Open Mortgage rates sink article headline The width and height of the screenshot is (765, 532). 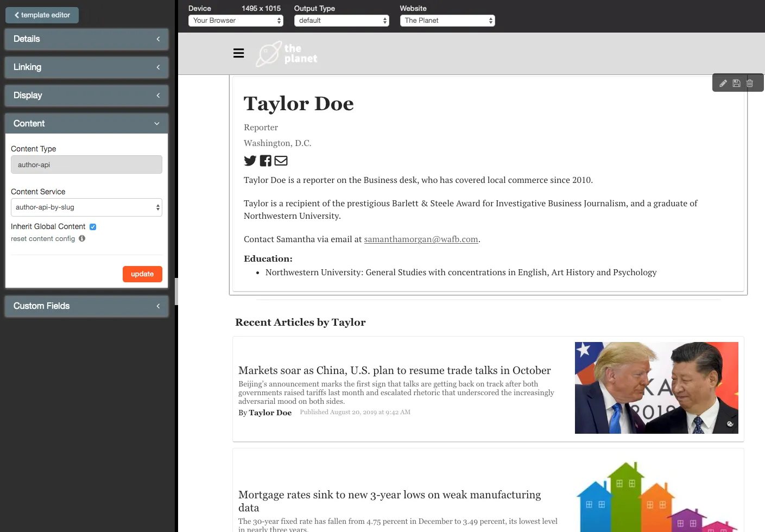click(x=390, y=501)
